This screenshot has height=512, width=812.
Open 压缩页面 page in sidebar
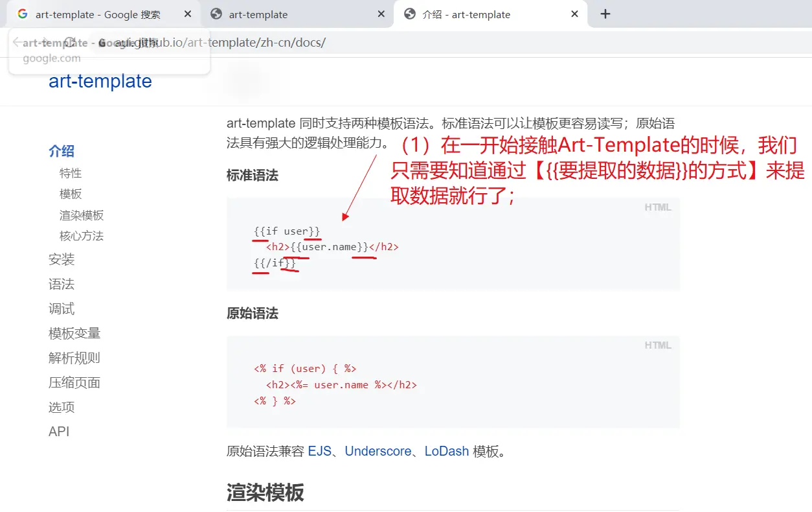click(x=74, y=382)
